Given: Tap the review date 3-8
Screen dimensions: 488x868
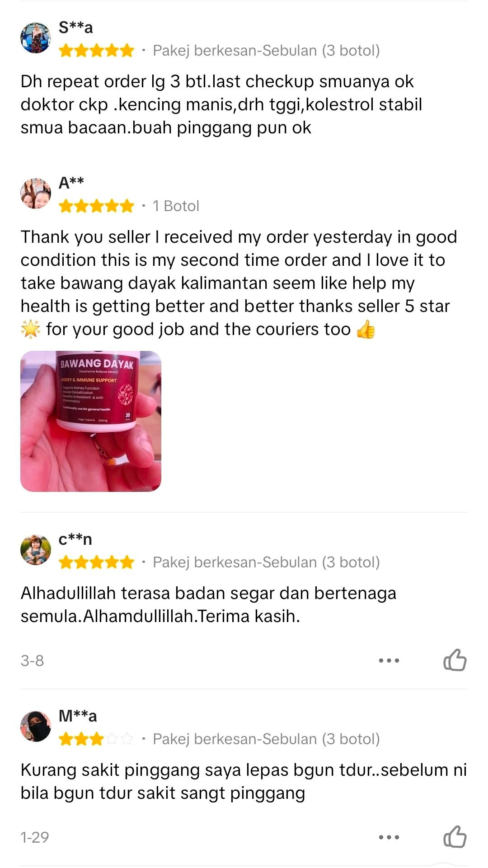Looking at the screenshot, I should coord(33,660).
